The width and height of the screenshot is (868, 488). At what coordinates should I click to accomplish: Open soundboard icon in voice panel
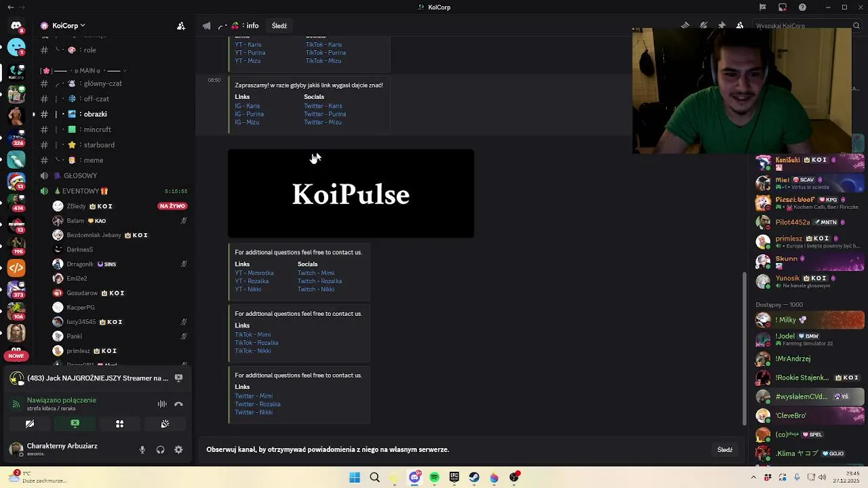point(165,424)
